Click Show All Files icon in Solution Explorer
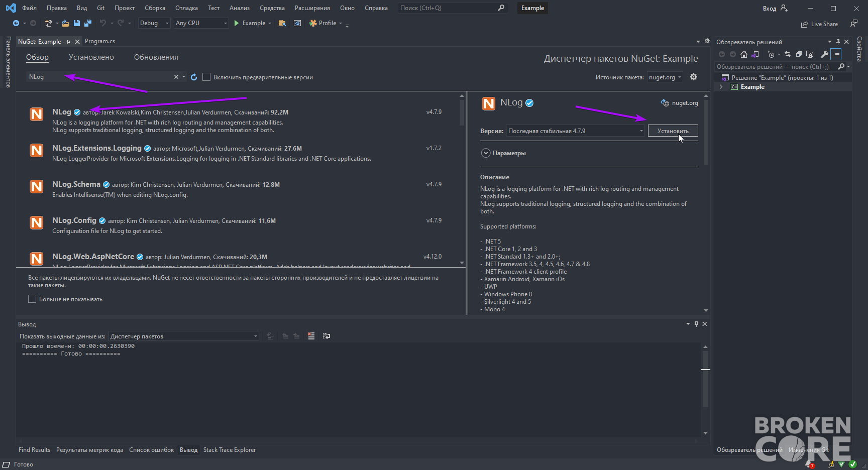The width and height of the screenshot is (868, 470). click(x=810, y=54)
